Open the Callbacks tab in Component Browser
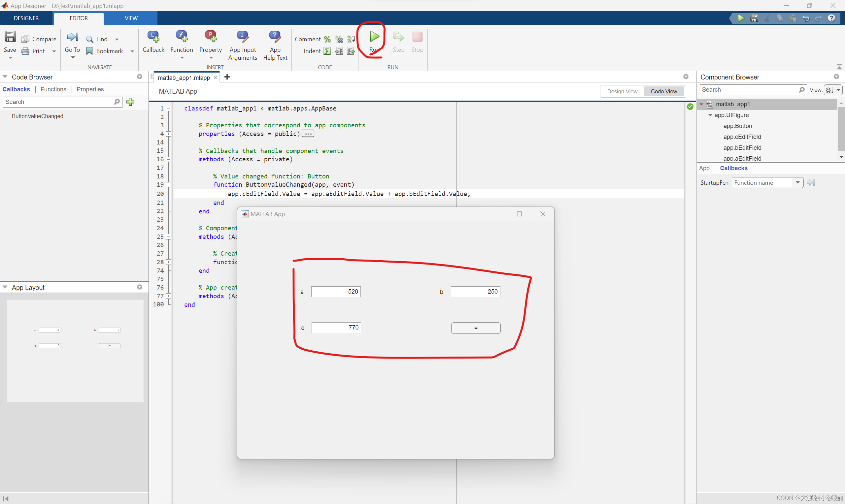 click(733, 168)
